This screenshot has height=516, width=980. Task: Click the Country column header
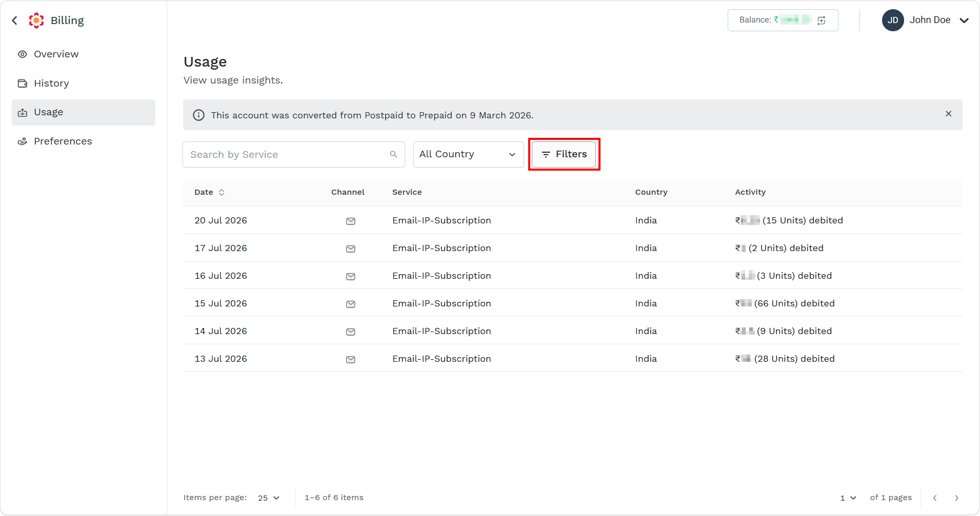651,192
